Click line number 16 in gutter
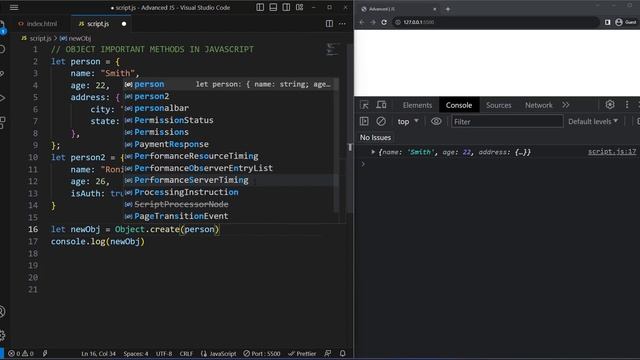 [x=33, y=229]
